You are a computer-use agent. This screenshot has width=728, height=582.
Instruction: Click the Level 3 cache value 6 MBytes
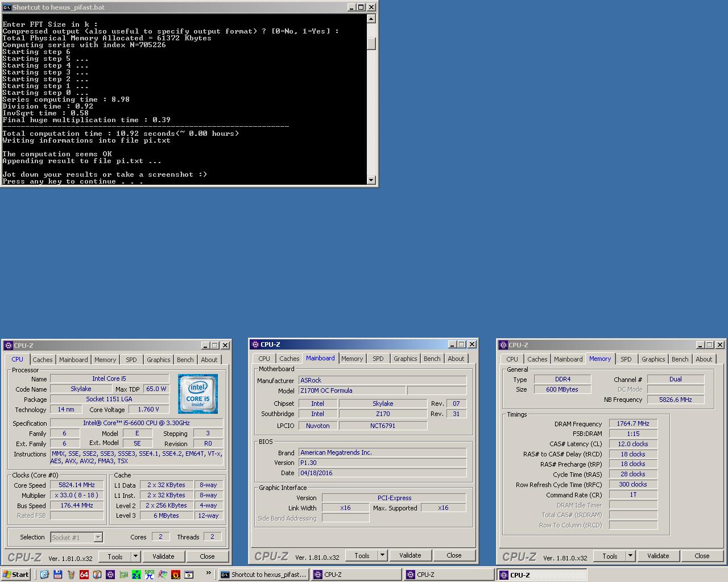click(166, 516)
